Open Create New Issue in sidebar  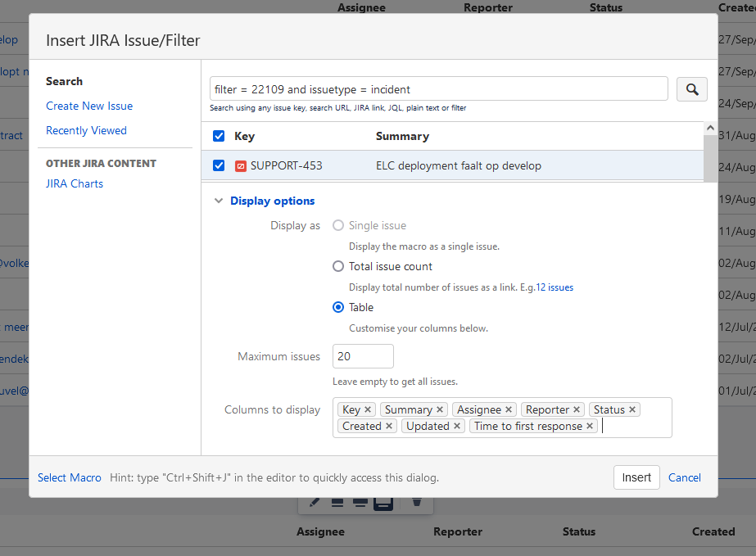coord(89,106)
